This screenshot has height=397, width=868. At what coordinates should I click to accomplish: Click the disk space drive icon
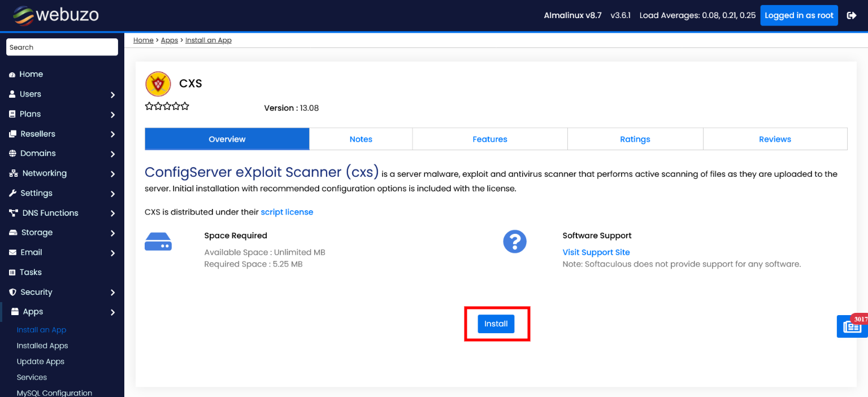[x=158, y=242]
